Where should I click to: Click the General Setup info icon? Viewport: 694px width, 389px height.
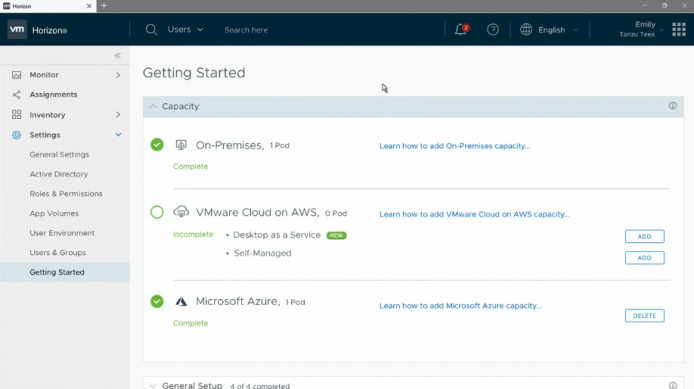(673, 385)
